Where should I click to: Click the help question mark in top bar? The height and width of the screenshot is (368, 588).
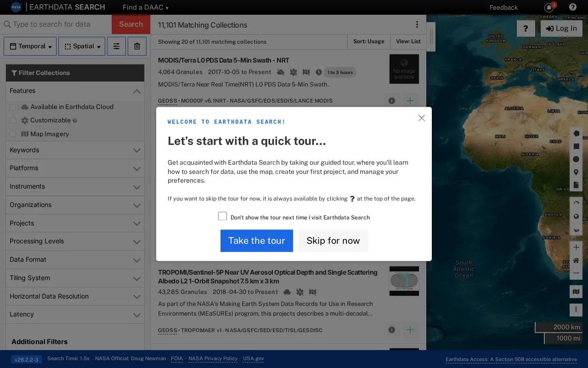coord(572,7)
